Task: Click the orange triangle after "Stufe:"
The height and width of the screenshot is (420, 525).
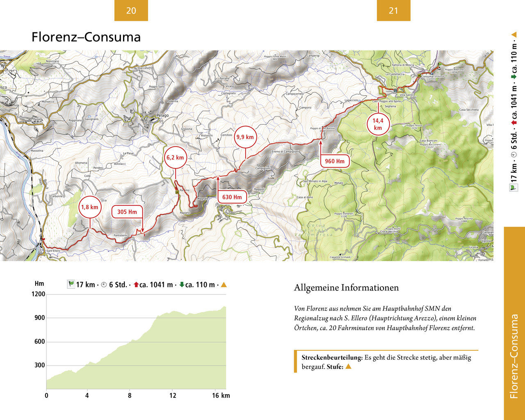Action: coord(348,367)
